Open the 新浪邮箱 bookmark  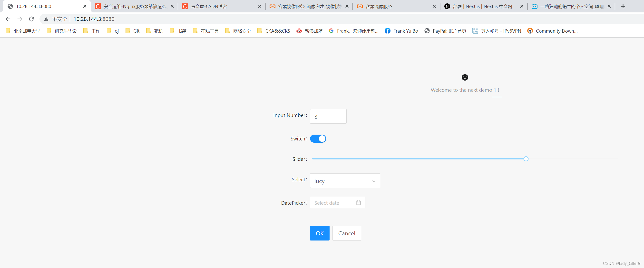coord(309,31)
